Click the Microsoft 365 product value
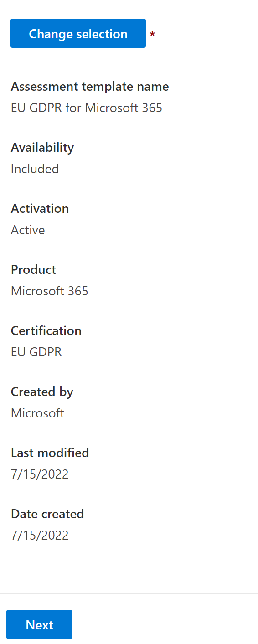258x644 pixels. coord(50,291)
